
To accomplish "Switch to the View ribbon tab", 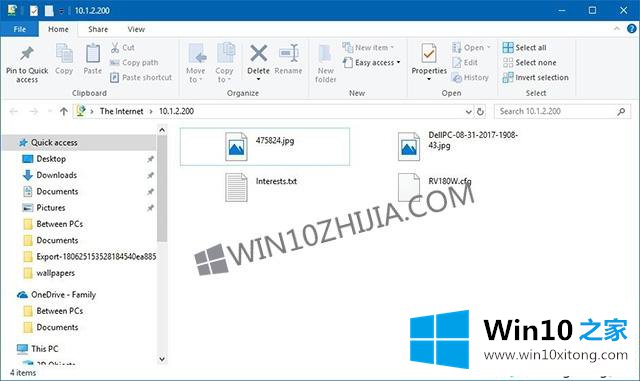I will pyautogui.click(x=136, y=29).
